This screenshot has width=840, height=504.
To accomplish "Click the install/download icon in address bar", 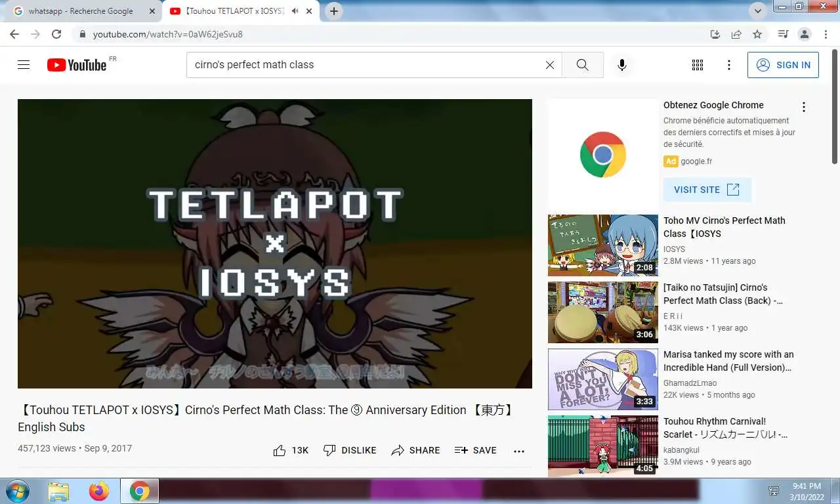I will (x=715, y=34).
